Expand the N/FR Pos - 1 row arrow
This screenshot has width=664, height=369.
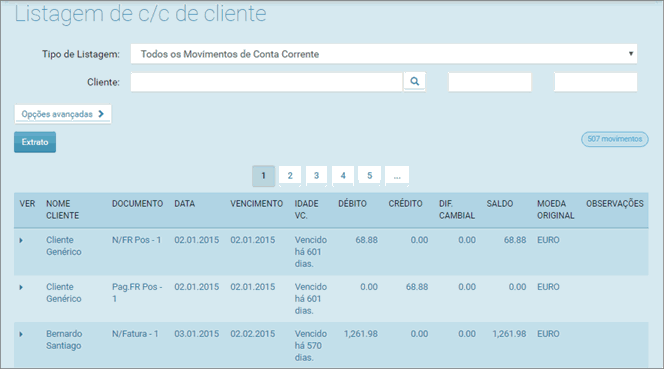click(21, 240)
